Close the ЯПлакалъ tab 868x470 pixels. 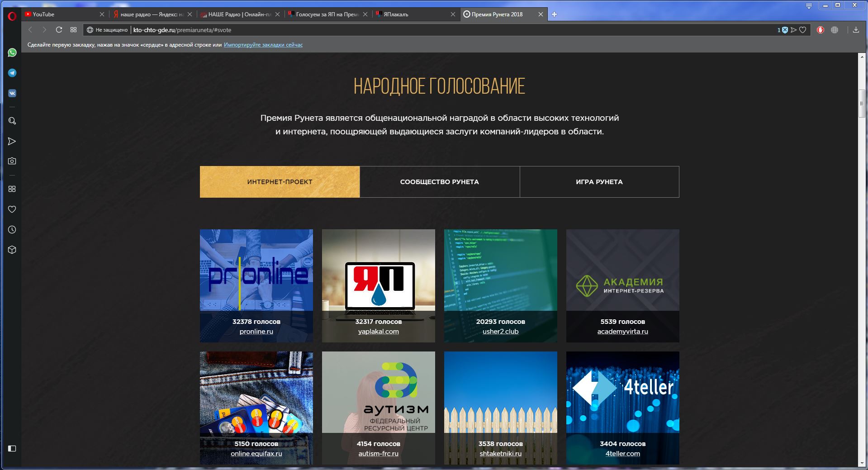click(453, 14)
